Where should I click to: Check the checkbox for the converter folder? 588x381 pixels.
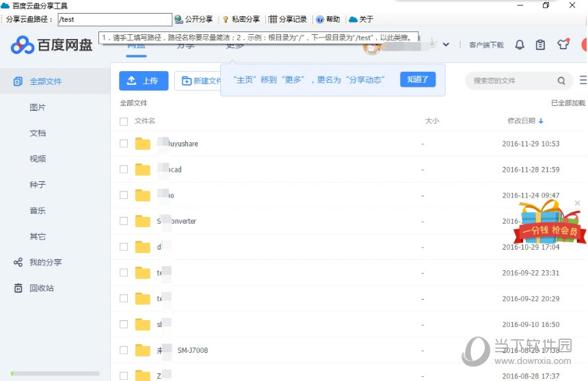pos(124,221)
